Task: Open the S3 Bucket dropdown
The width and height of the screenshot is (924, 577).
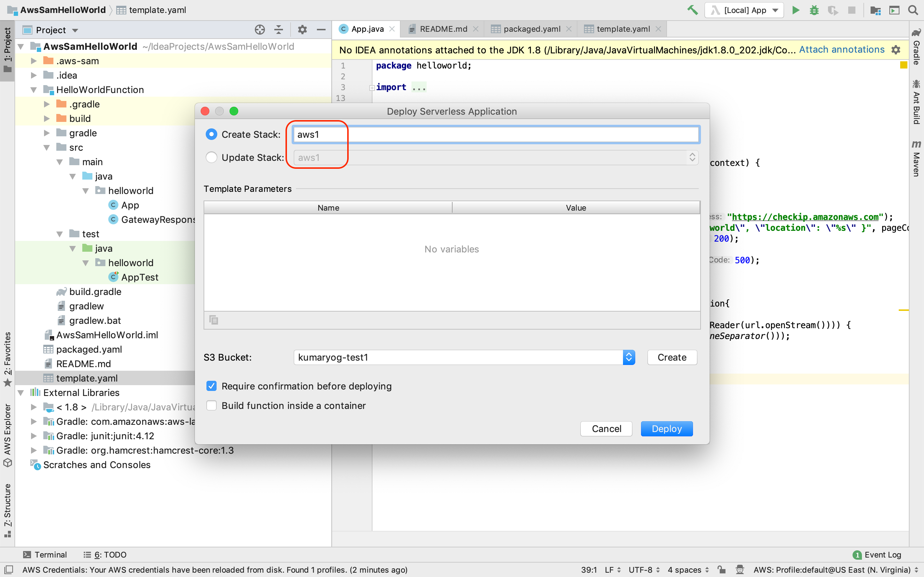Action: [x=628, y=357]
